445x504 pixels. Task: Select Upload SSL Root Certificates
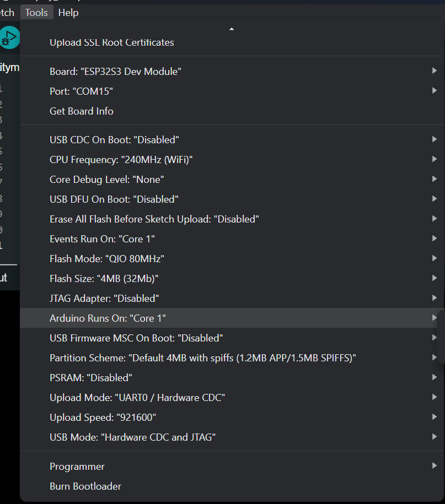(232, 42)
